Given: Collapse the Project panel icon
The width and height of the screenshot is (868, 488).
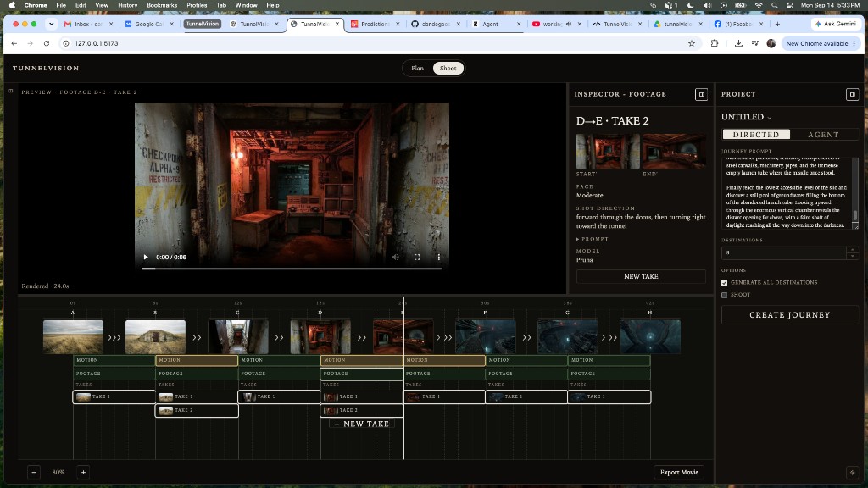Looking at the screenshot, I should [x=852, y=95].
